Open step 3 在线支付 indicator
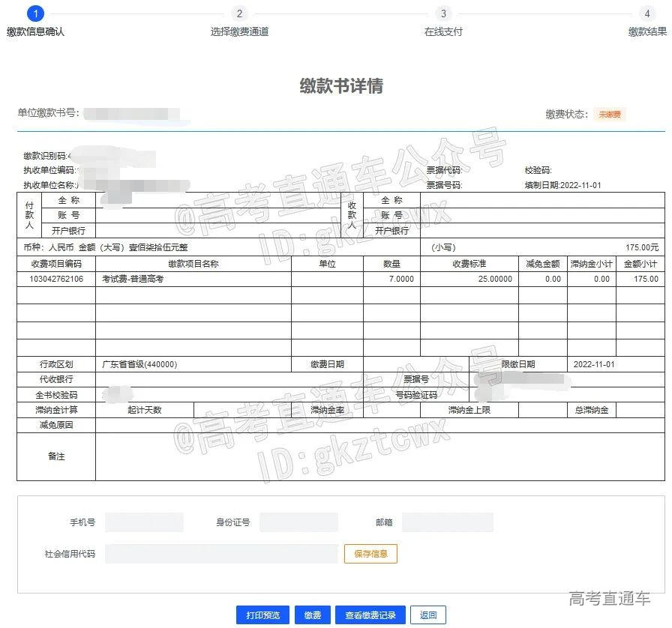The width and height of the screenshot is (672, 628). point(443,13)
